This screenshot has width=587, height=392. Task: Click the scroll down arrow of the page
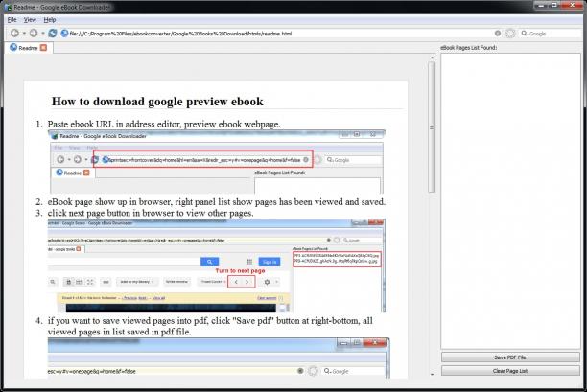(x=432, y=374)
